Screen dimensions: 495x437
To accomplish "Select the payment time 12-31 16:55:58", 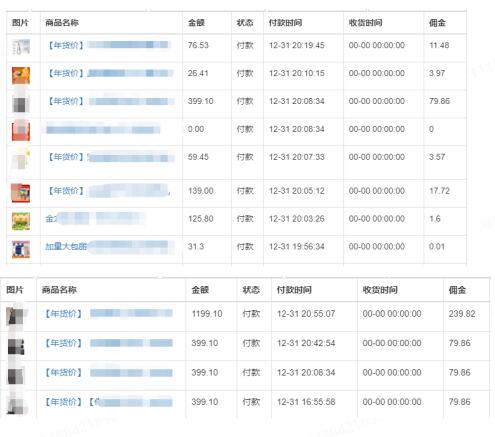I will [306, 402].
